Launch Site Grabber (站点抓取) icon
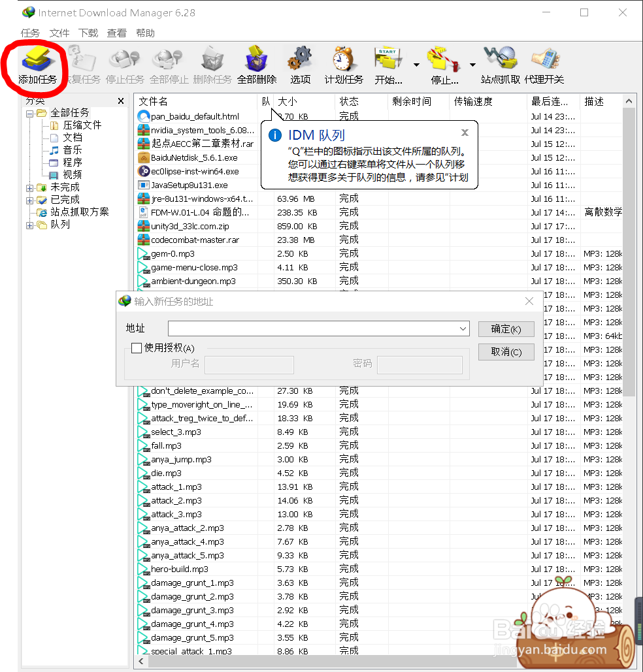643x672 pixels. [x=500, y=65]
